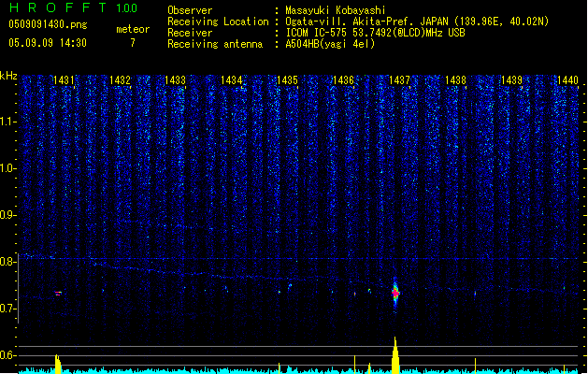Click the 0.7 kHz axis label
The height and width of the screenshot is (374, 588).
tap(7, 309)
